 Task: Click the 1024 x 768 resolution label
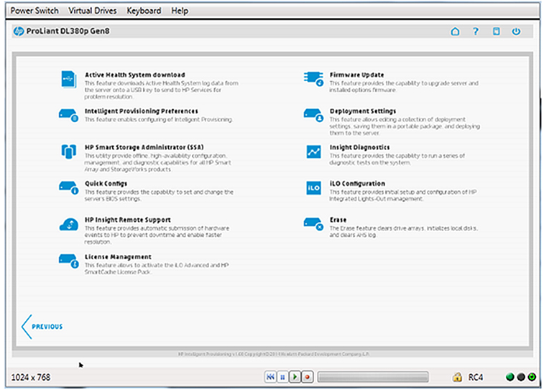(31, 377)
